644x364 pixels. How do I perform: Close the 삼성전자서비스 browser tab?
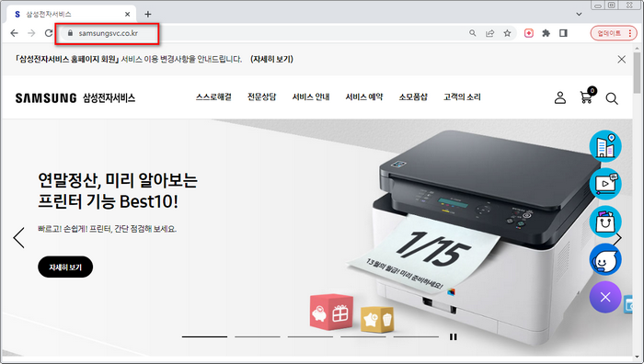[x=127, y=15]
